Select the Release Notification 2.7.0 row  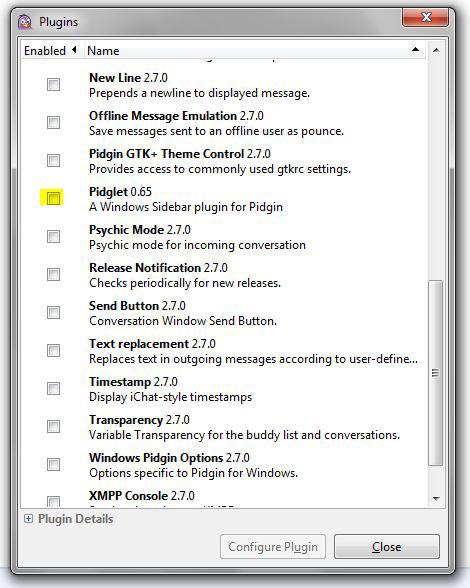pos(224,275)
